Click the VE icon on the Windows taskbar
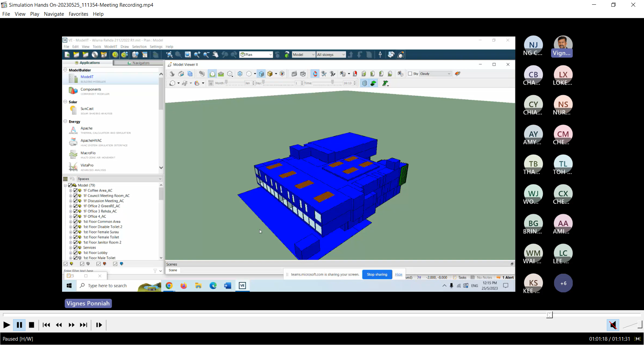 [242, 286]
